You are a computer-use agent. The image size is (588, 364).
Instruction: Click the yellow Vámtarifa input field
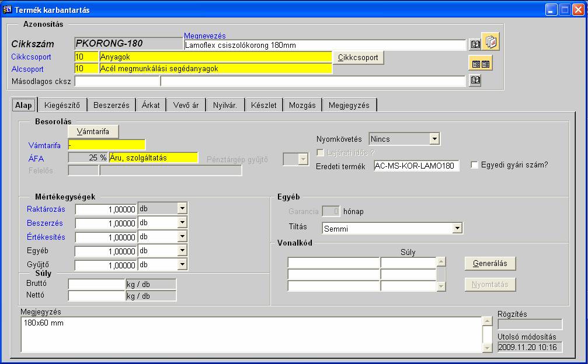tap(106, 145)
